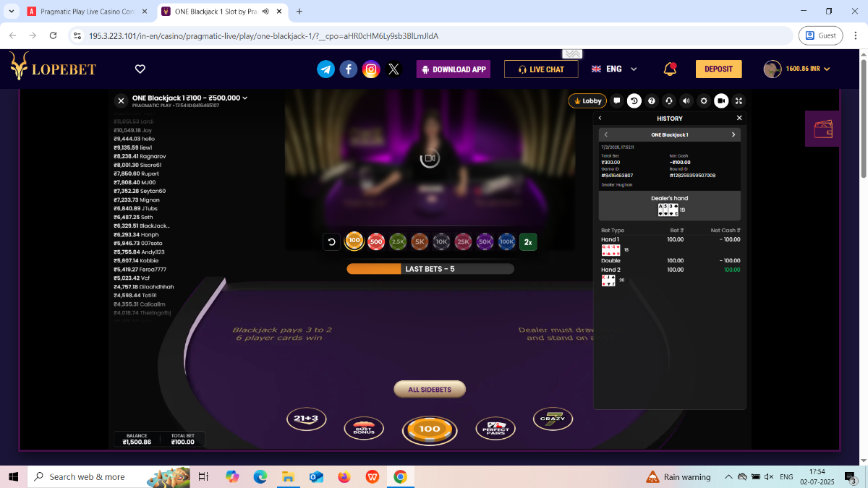Show hidden system tray icons
868x488 pixels.
tap(728, 477)
